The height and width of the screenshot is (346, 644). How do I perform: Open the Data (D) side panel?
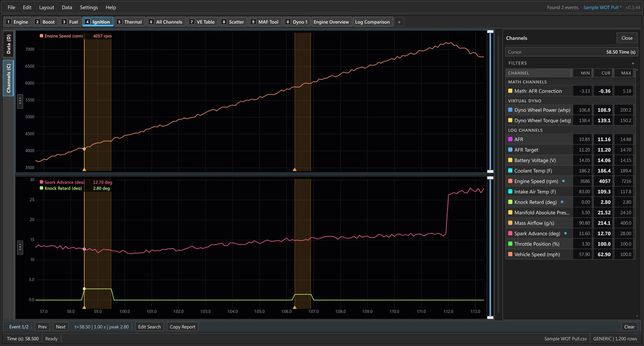tap(9, 44)
